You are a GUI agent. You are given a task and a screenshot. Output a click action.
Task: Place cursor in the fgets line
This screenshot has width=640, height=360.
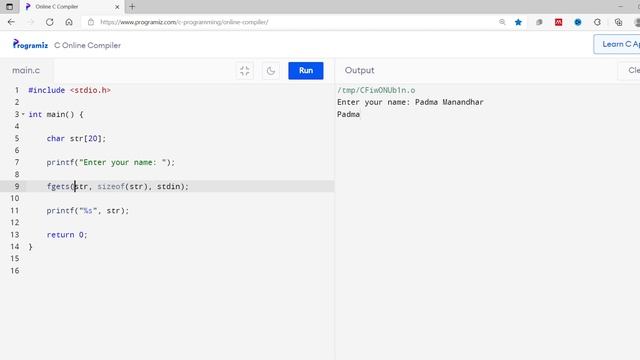tap(118, 187)
